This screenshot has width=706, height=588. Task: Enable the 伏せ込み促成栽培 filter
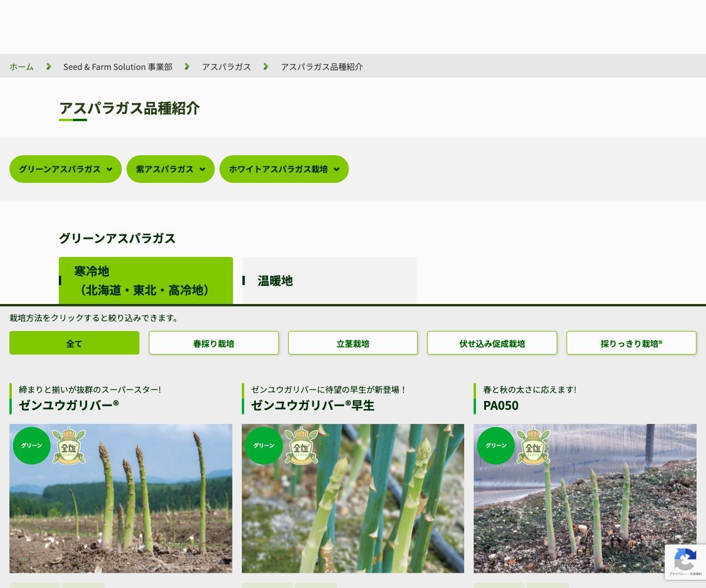point(492,343)
